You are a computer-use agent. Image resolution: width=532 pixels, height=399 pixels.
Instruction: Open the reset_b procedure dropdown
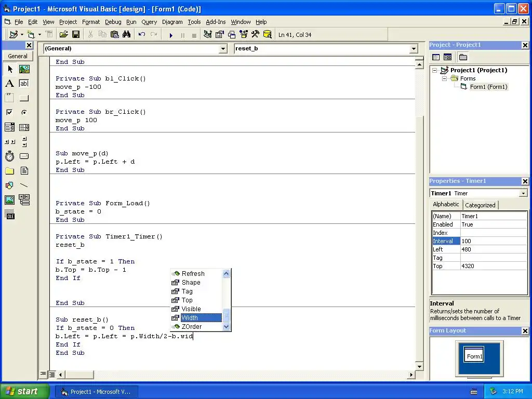point(414,49)
